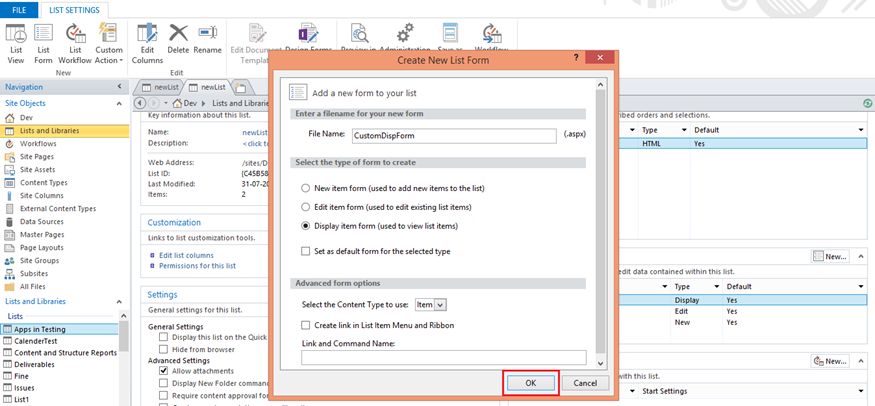Open dialog help question mark
This screenshot has width=875, height=406.
tap(576, 57)
